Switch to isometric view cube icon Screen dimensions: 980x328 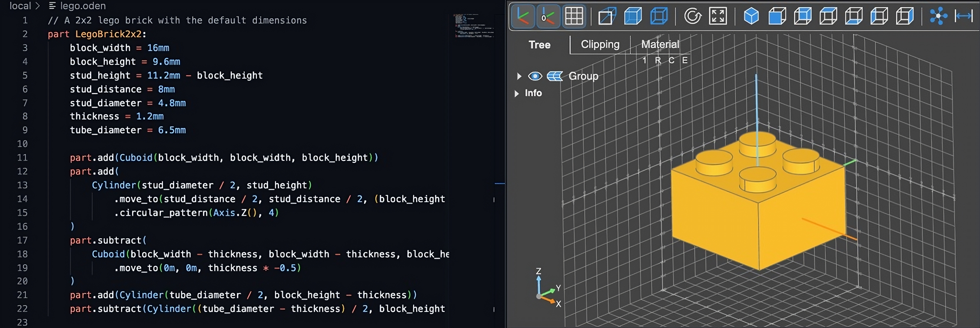tap(751, 17)
